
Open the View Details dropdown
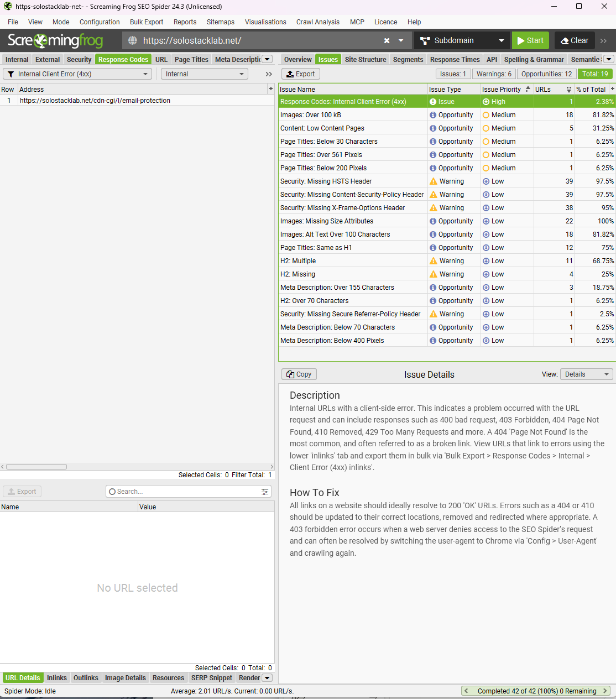(x=587, y=374)
